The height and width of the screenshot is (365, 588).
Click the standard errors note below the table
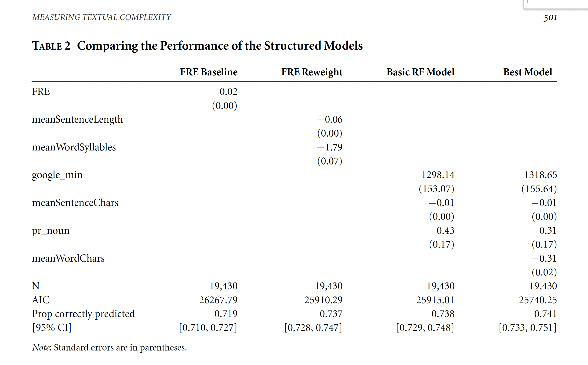[x=109, y=347]
